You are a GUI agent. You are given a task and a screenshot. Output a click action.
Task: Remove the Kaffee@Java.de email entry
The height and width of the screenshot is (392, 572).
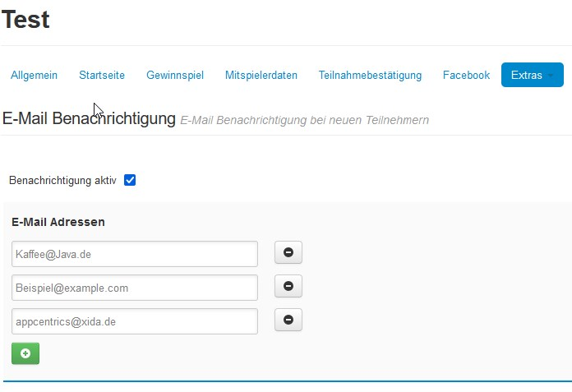[288, 253]
